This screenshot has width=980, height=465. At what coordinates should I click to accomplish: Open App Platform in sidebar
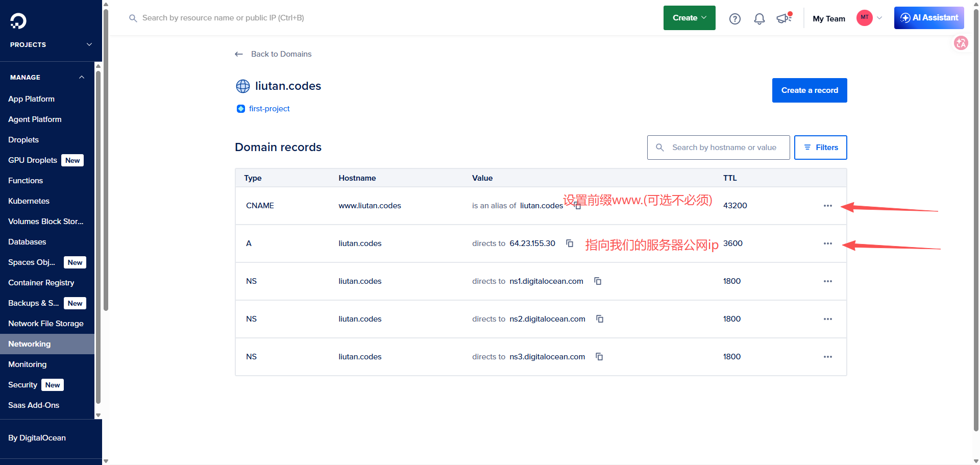31,99
